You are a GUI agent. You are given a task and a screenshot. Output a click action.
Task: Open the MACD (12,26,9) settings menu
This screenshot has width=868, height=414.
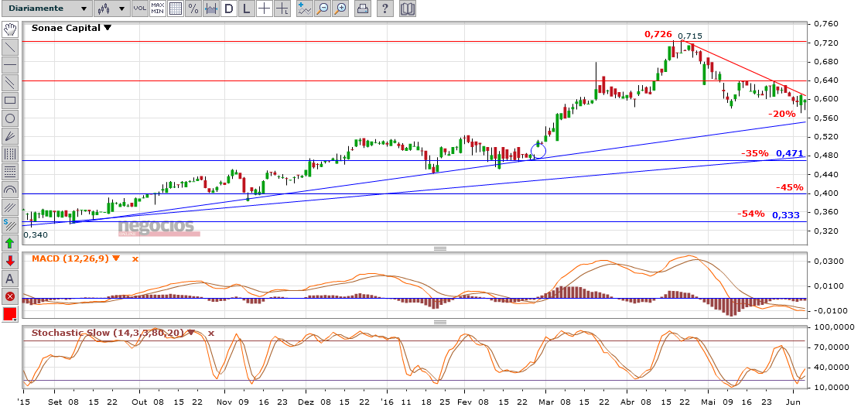coord(116,258)
